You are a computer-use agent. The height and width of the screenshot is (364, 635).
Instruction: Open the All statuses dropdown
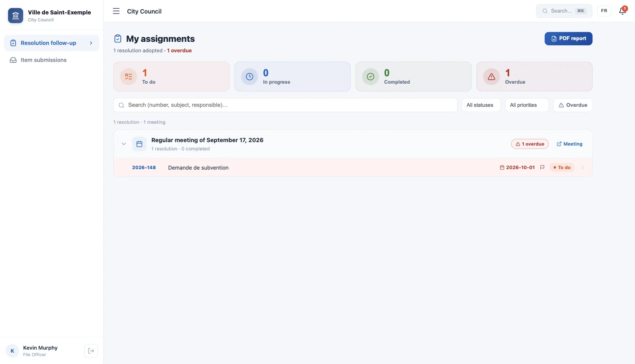click(481, 105)
